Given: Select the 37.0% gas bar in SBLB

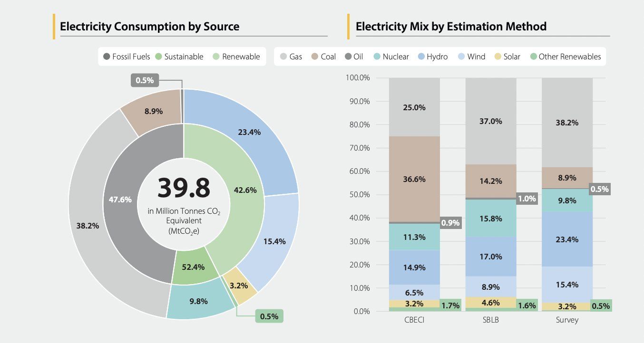Looking at the screenshot, I should pyautogui.click(x=490, y=121).
